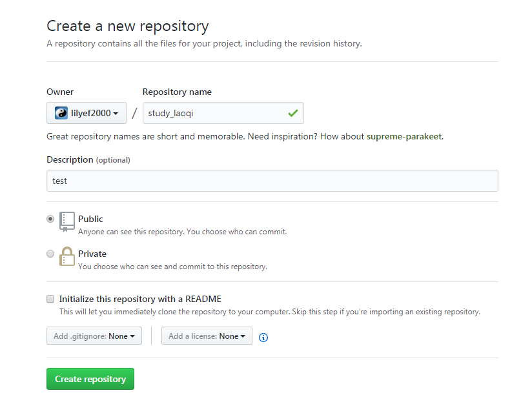Open the Owner lilyef2000 dropdown
The width and height of the screenshot is (532, 415).
pyautogui.click(x=87, y=113)
